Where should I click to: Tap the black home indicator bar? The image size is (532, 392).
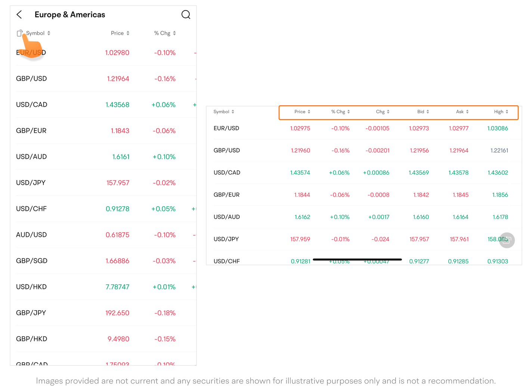tap(357, 259)
